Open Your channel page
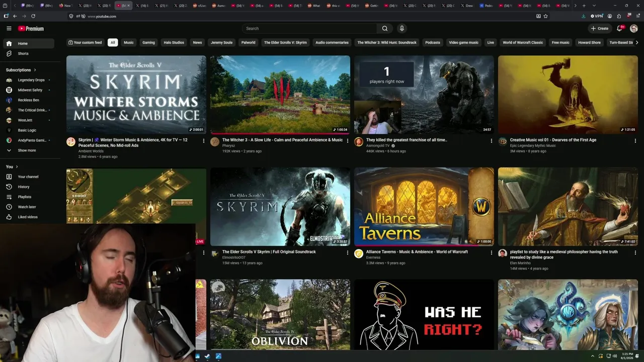This screenshot has height=362, width=644. 29,177
